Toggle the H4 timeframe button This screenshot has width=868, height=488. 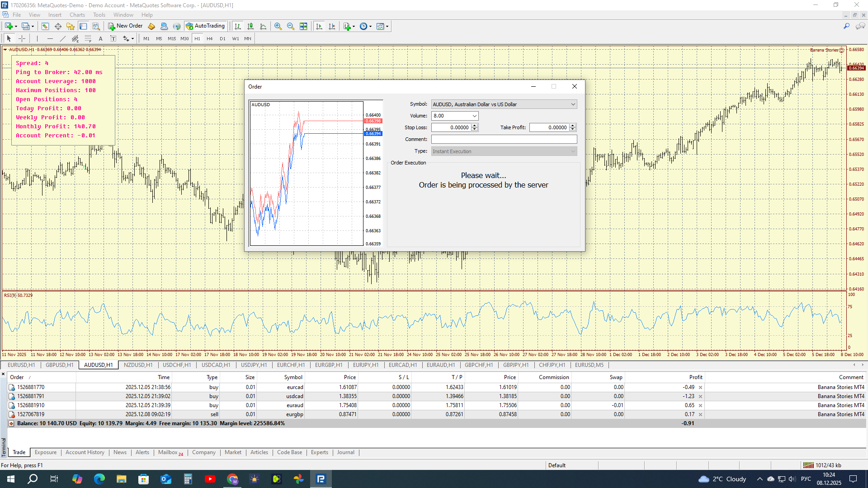click(x=209, y=39)
